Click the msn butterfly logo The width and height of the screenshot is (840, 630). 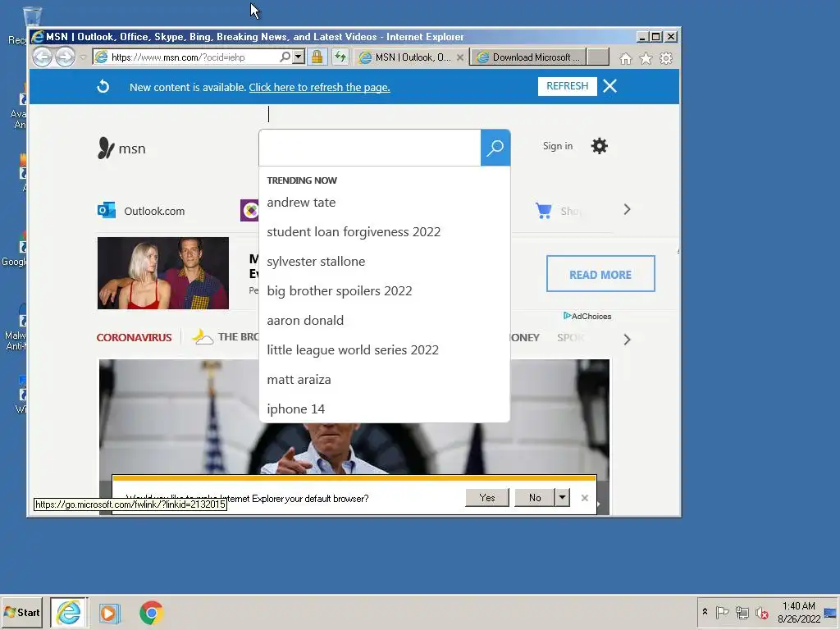(x=121, y=148)
